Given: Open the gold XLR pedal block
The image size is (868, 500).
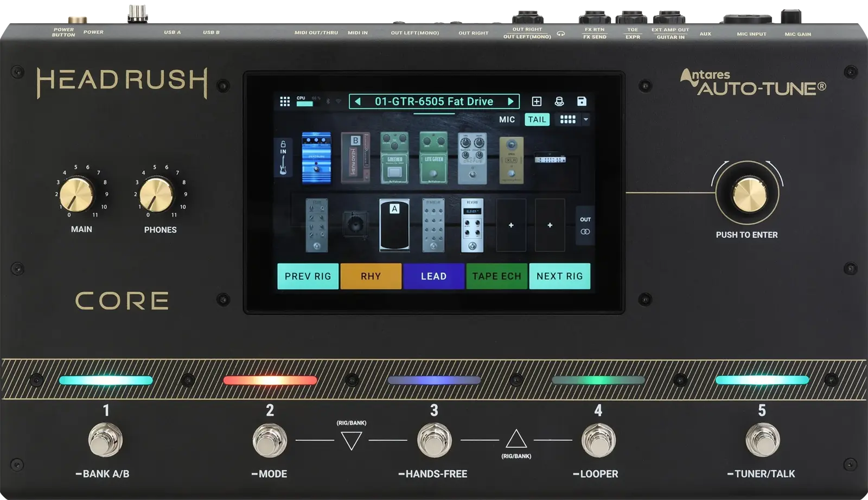Looking at the screenshot, I should [x=511, y=160].
